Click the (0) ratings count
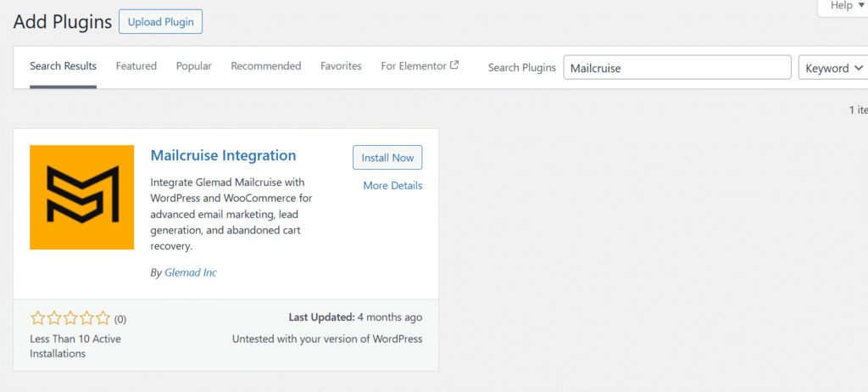Image resolution: width=868 pixels, height=392 pixels. pos(120,319)
